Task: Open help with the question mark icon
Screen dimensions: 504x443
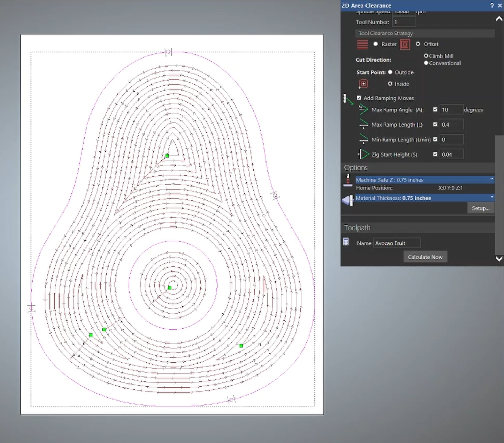Action: coord(492,6)
